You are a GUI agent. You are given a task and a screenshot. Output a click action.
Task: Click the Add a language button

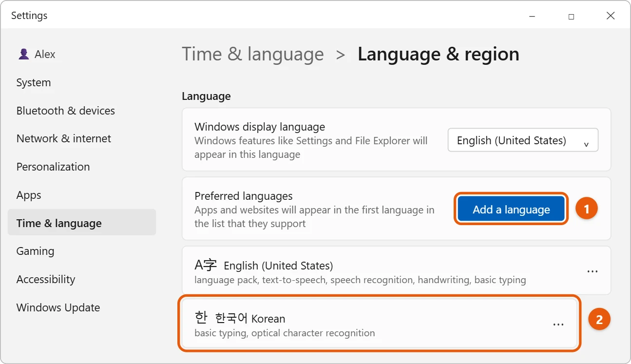pos(511,210)
